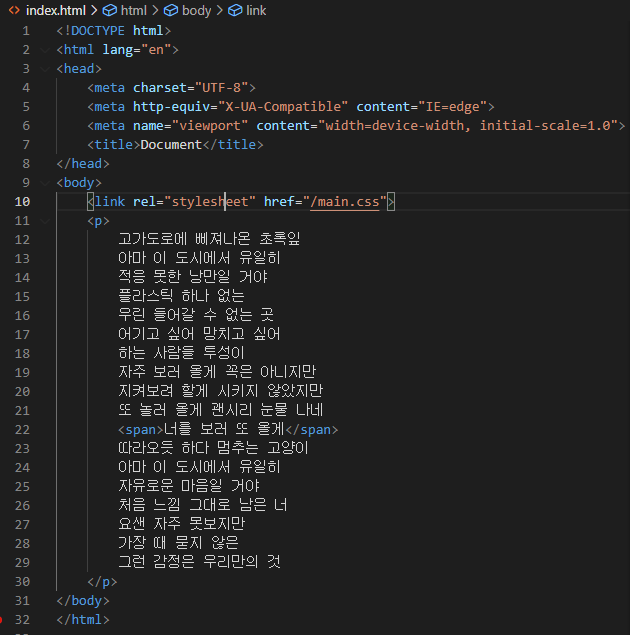Click text 우린 들어갈 수 없는 곳

click(x=196, y=315)
